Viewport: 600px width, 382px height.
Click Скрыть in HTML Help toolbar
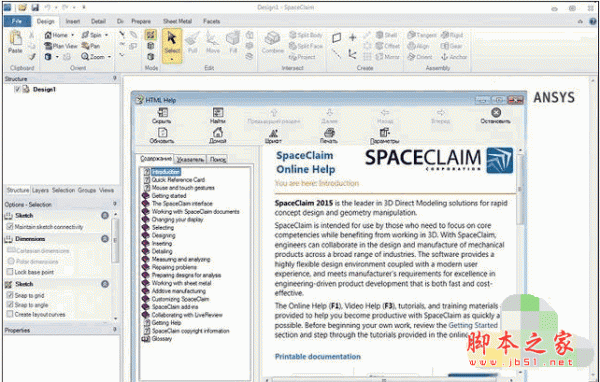click(162, 116)
